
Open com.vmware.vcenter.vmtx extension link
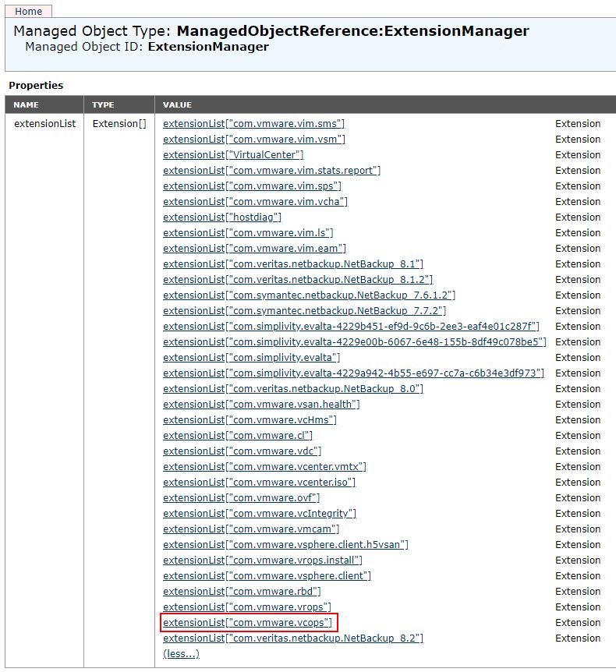click(264, 467)
